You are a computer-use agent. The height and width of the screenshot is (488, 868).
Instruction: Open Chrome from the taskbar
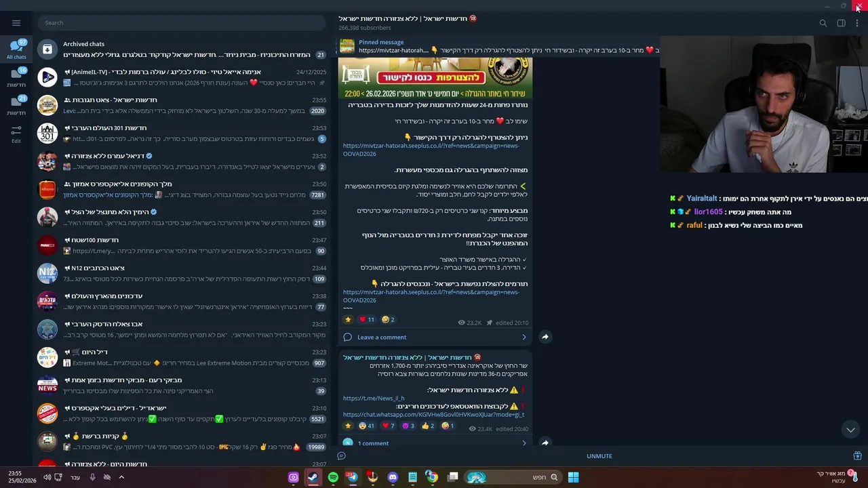(432, 477)
